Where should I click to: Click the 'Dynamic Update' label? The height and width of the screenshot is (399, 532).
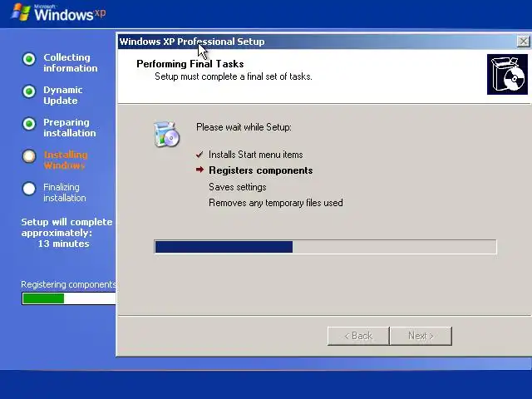(63, 96)
